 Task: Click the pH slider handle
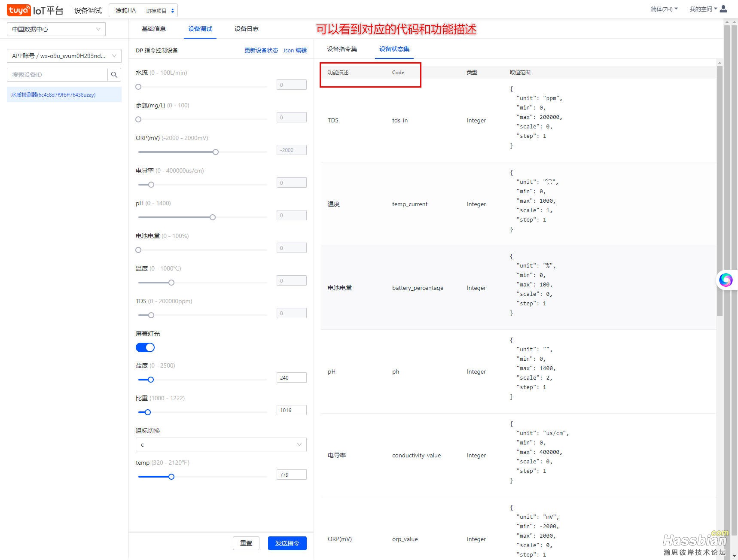pyautogui.click(x=213, y=217)
